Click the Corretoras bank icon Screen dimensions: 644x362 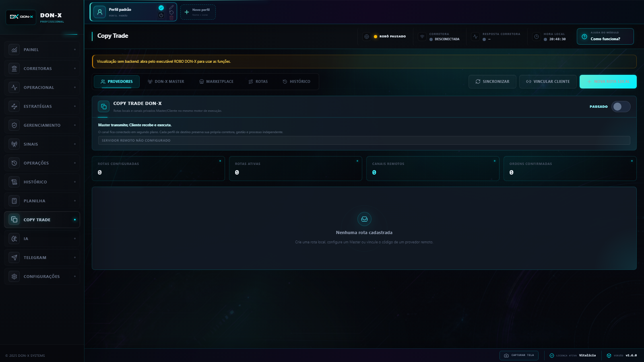pos(14,68)
